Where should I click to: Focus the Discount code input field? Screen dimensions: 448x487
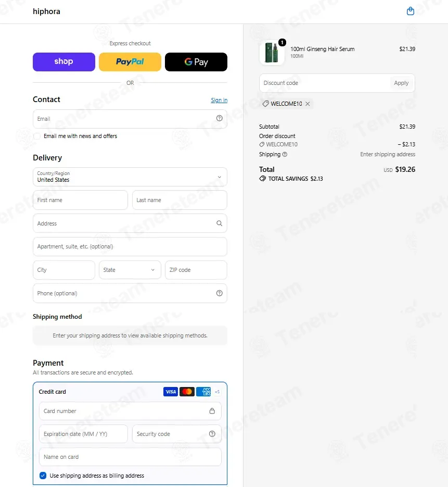(x=324, y=83)
